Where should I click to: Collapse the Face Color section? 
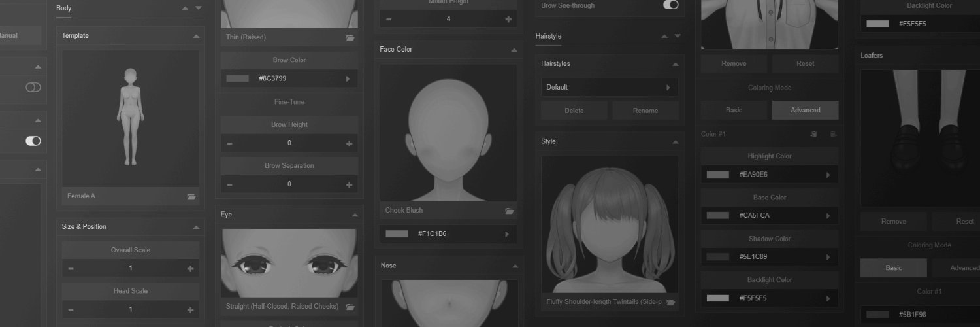[514, 50]
